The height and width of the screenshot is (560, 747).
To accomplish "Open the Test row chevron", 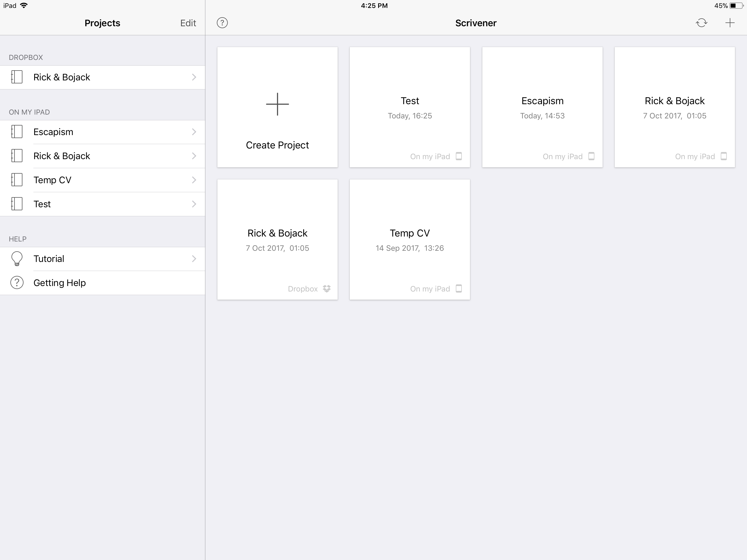I will point(194,204).
